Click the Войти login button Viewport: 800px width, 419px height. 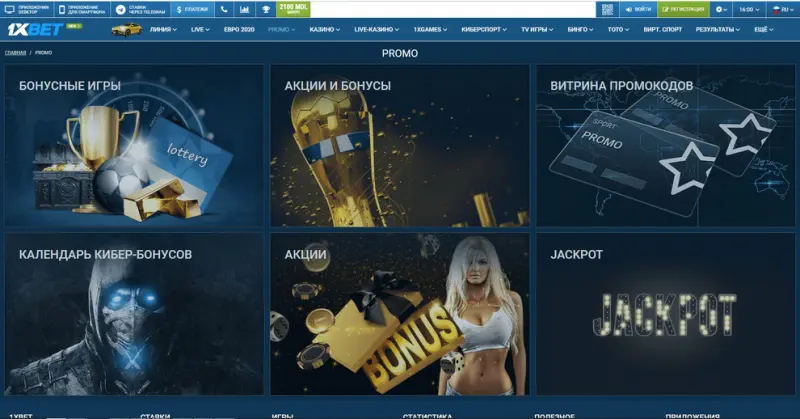tap(638, 9)
